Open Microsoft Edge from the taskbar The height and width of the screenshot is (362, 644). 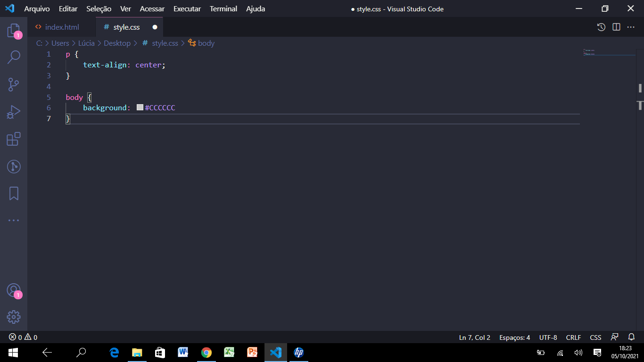(x=114, y=352)
